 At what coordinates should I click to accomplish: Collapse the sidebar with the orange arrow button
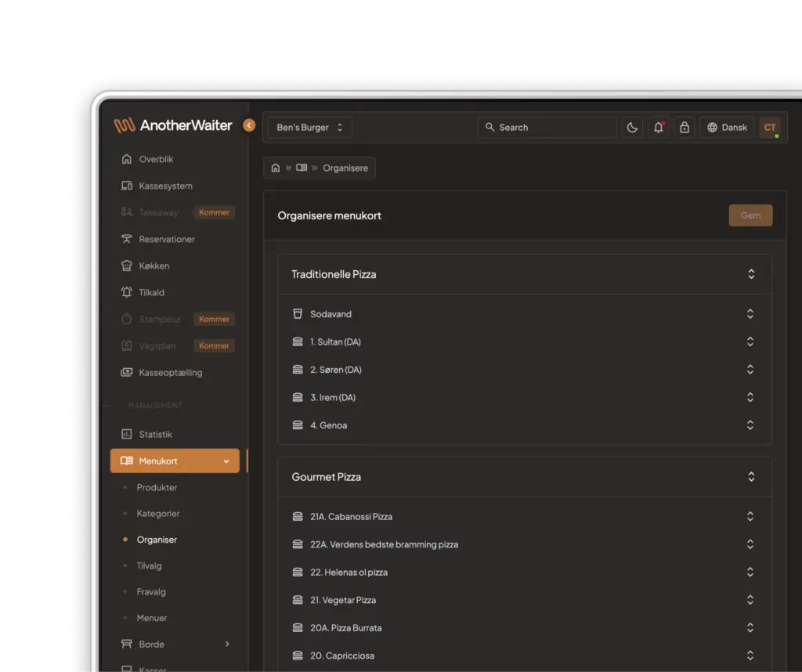point(248,125)
